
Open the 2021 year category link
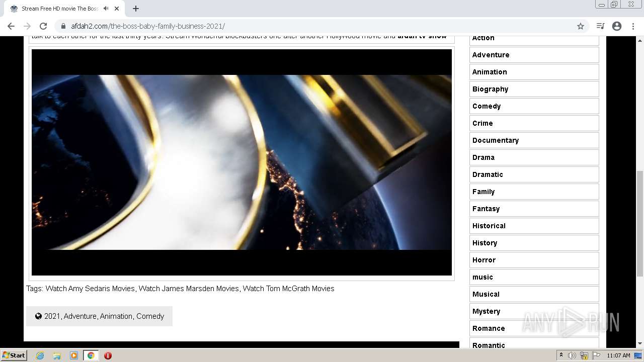click(x=52, y=316)
